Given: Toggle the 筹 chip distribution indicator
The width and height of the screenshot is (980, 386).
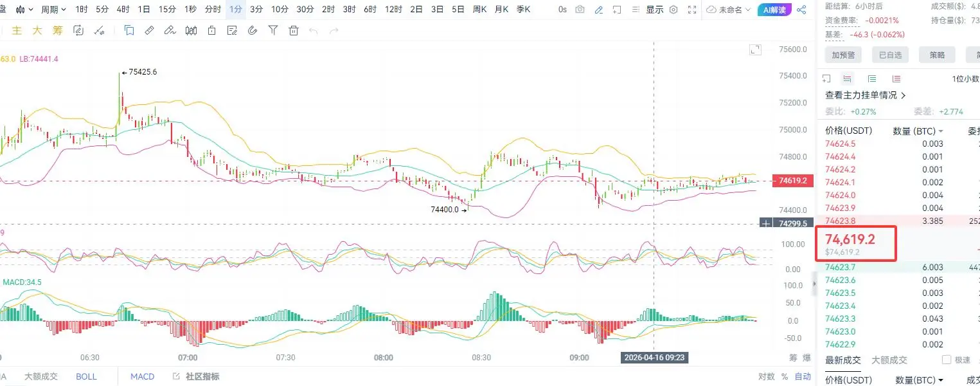Looking at the screenshot, I should (57, 30).
